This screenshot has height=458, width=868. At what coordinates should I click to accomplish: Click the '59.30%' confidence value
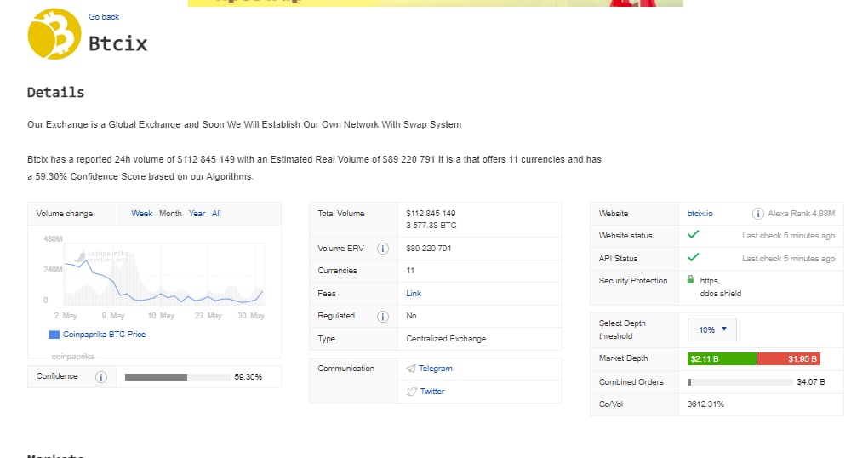(248, 377)
